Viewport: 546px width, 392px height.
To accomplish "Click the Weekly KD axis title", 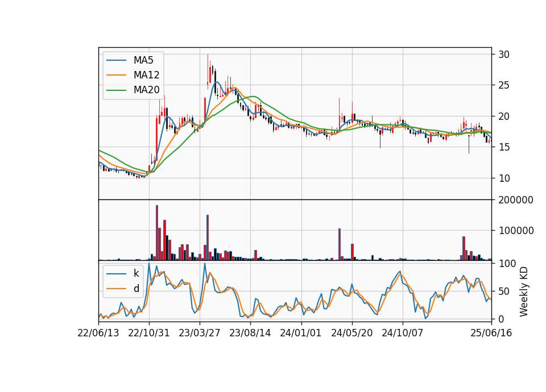I will click(524, 292).
